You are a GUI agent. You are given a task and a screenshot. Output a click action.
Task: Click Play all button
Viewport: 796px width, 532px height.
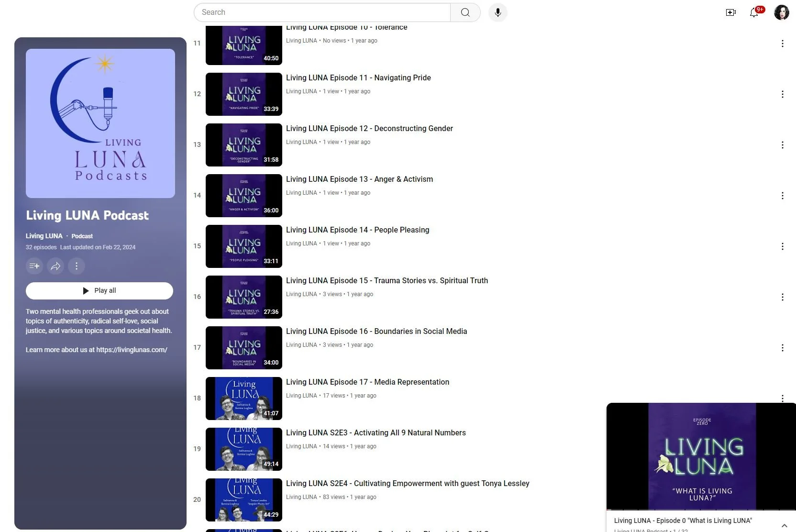[99, 291]
